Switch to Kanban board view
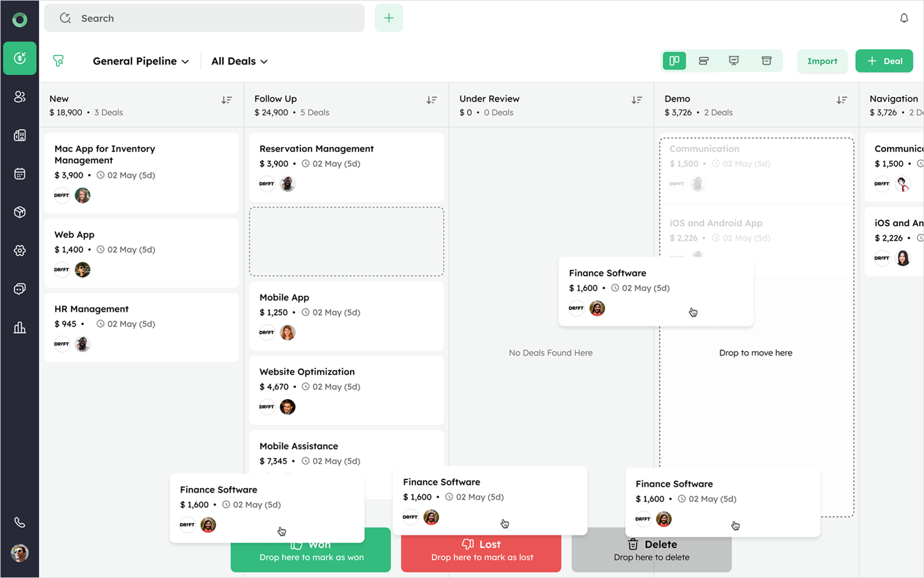This screenshot has height=578, width=924. pyautogui.click(x=674, y=61)
